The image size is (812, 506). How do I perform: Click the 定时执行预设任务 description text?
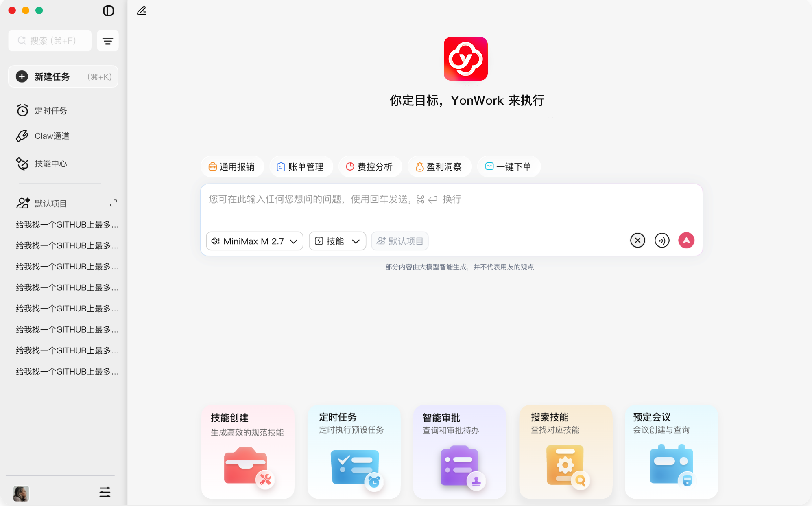point(351,429)
